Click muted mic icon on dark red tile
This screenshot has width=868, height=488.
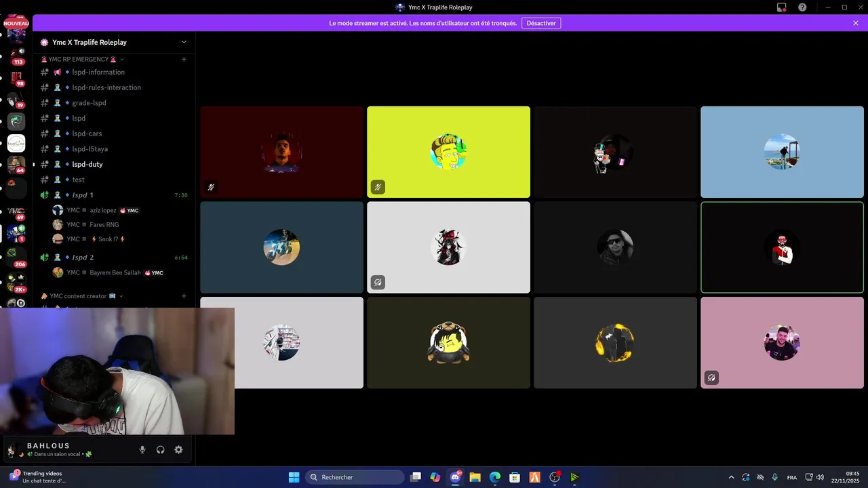pos(211,187)
